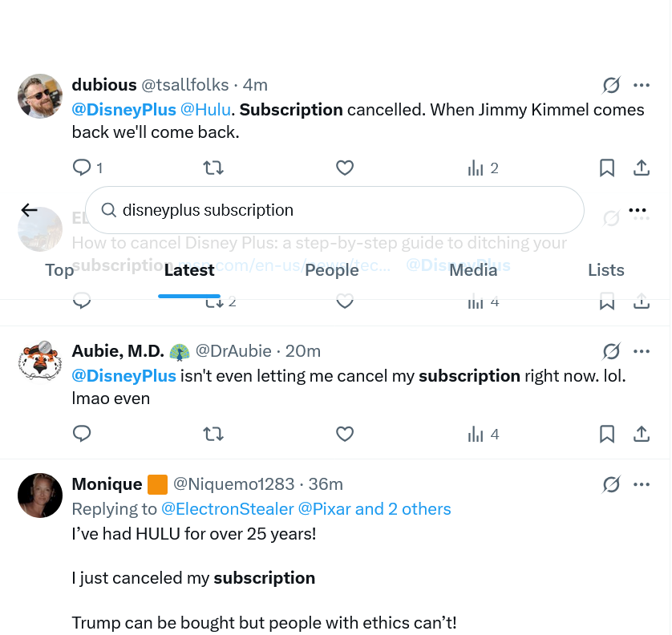Open more options on dubious's tweet

tap(642, 85)
